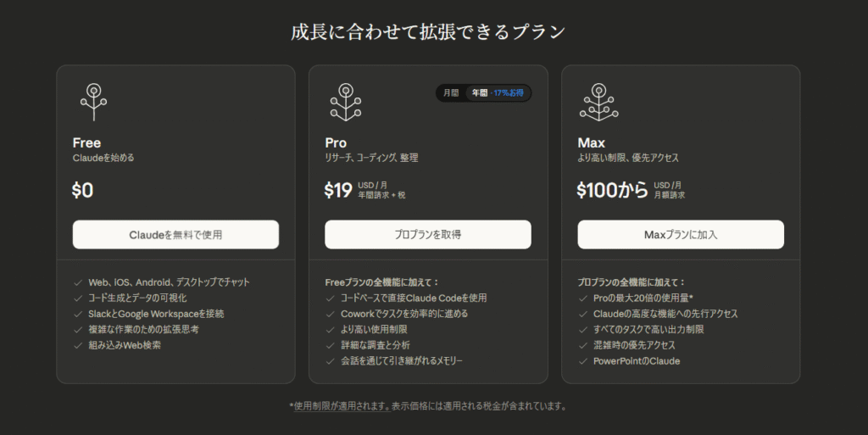
Task: Click the 成長に合わせて拡張できるプラン heading
Action: click(427, 32)
